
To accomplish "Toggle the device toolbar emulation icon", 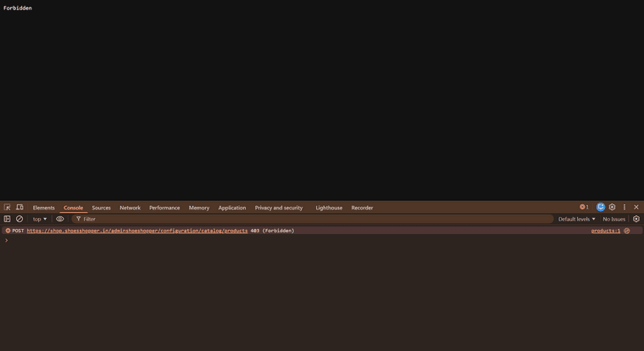I will point(19,207).
